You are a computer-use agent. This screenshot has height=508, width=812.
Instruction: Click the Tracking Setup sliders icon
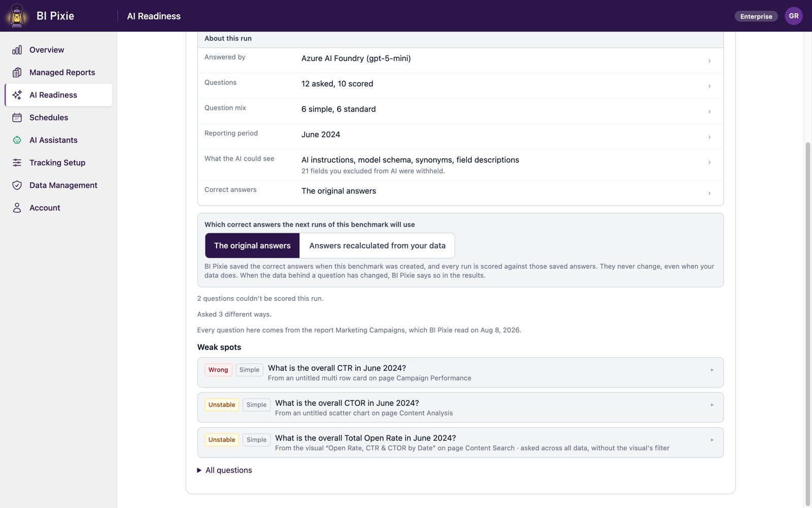pos(17,163)
